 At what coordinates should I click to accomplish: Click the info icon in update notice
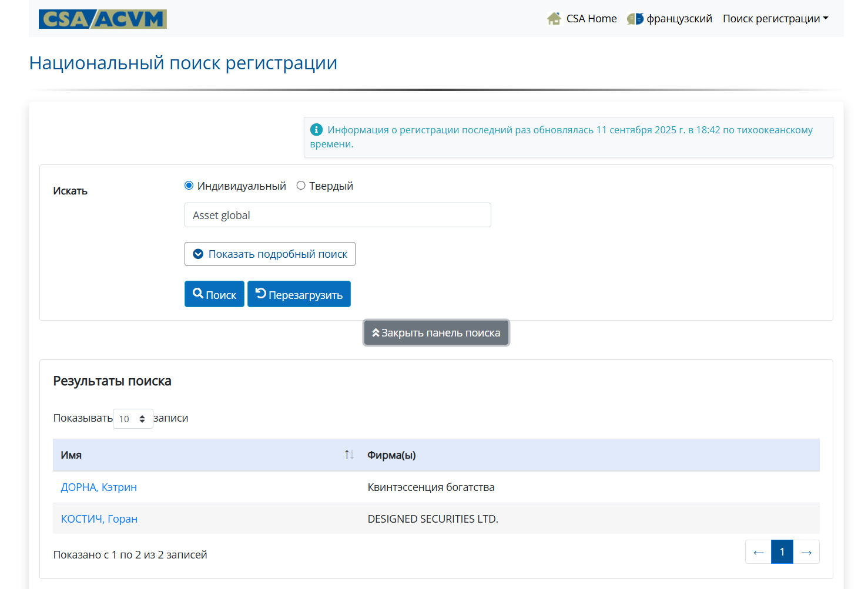pos(316,129)
